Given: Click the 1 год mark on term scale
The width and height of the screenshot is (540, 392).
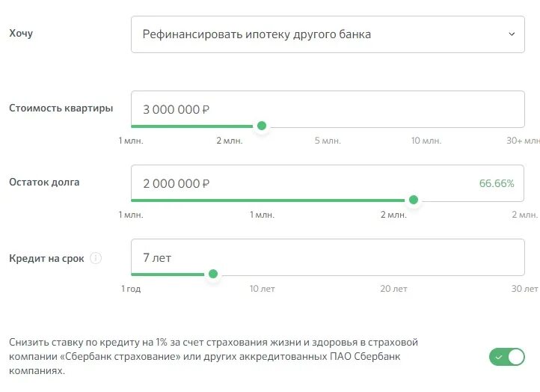Looking at the screenshot, I should pyautogui.click(x=131, y=289).
